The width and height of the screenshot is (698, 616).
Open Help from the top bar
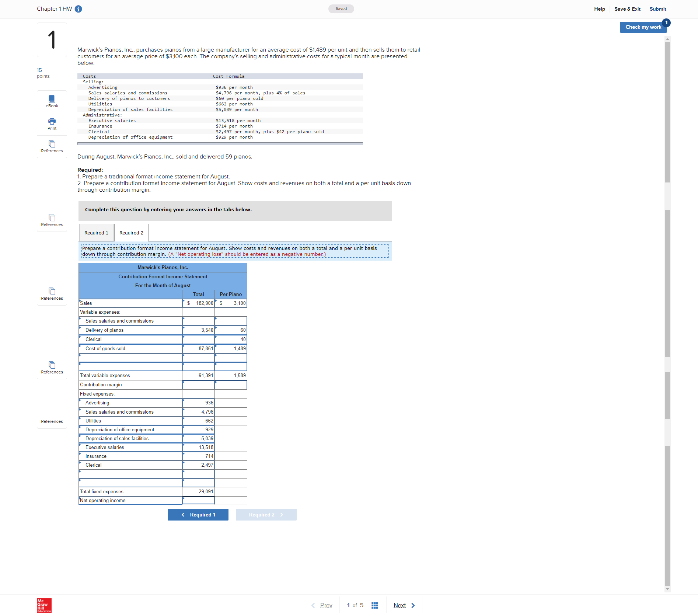point(599,9)
